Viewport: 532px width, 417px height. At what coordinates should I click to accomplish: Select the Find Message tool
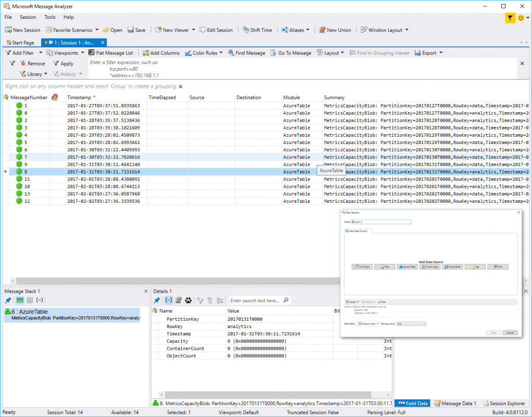(246, 53)
